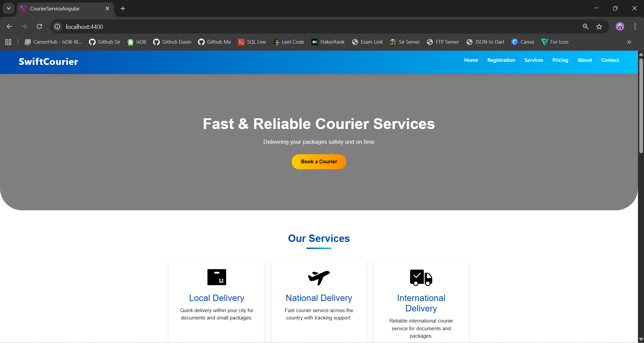The height and width of the screenshot is (343, 644).
Task: Click the SwiftCourier logo link
Action: click(48, 62)
